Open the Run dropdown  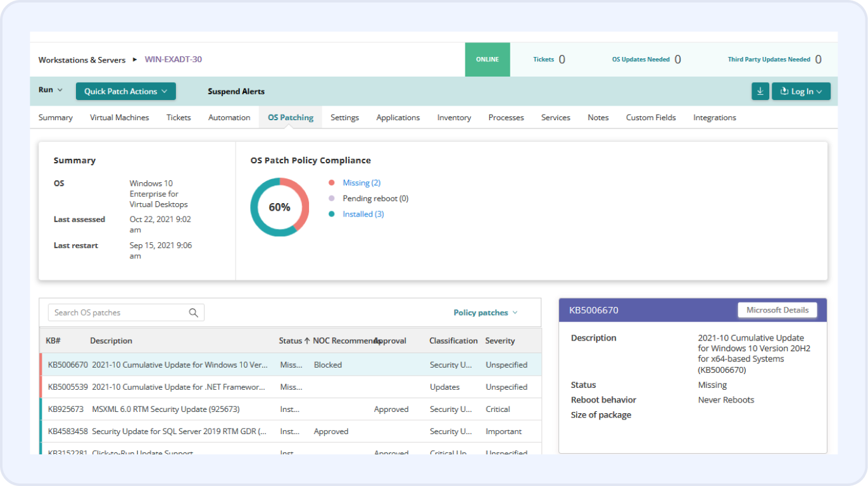click(x=51, y=90)
